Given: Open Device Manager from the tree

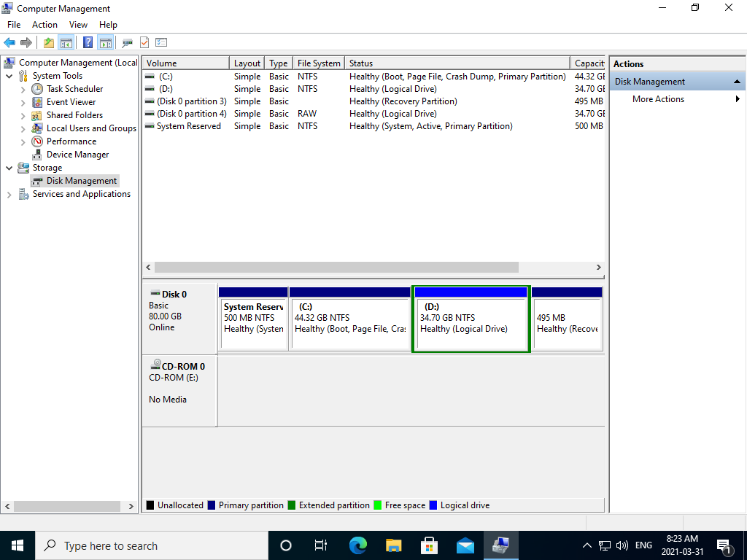Looking at the screenshot, I should [x=77, y=155].
